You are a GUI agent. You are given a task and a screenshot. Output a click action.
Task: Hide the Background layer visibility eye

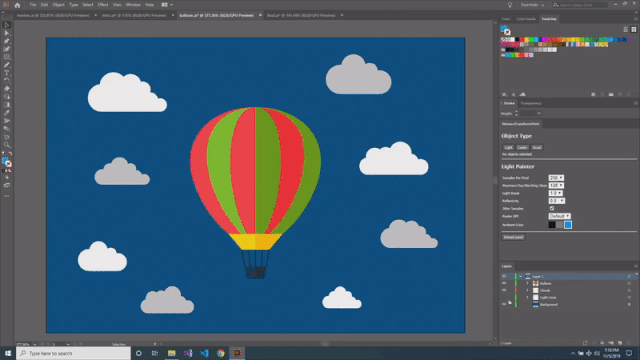point(504,304)
